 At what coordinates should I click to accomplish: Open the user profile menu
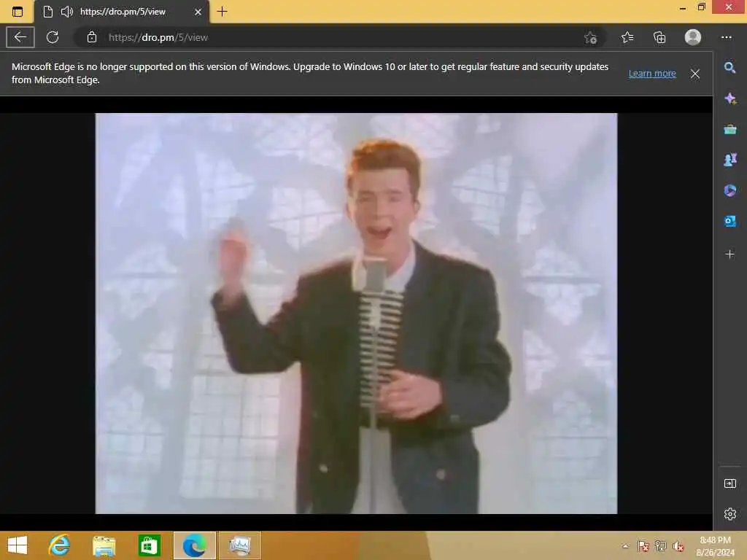[x=693, y=37]
